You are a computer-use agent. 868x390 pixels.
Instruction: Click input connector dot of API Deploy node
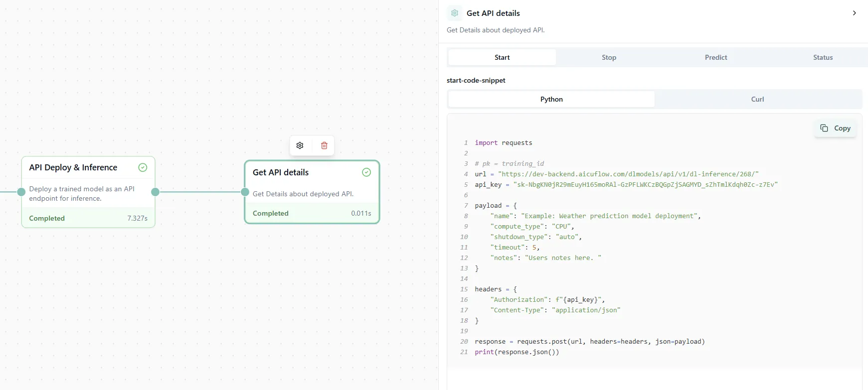(21, 192)
